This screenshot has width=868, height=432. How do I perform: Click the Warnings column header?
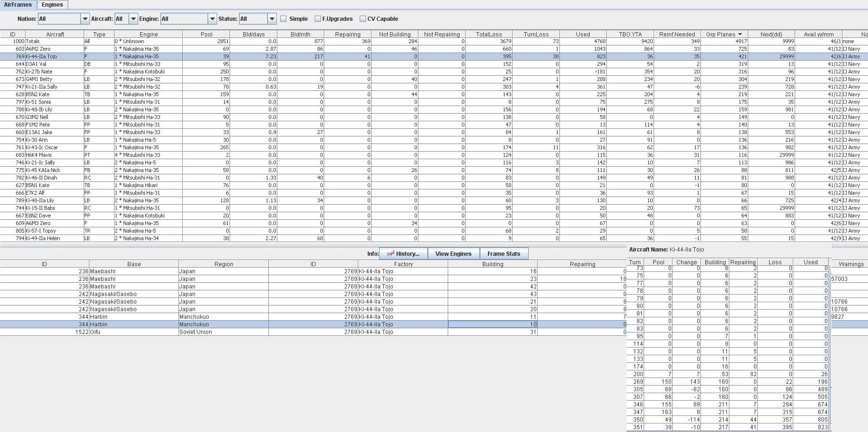pos(851,264)
